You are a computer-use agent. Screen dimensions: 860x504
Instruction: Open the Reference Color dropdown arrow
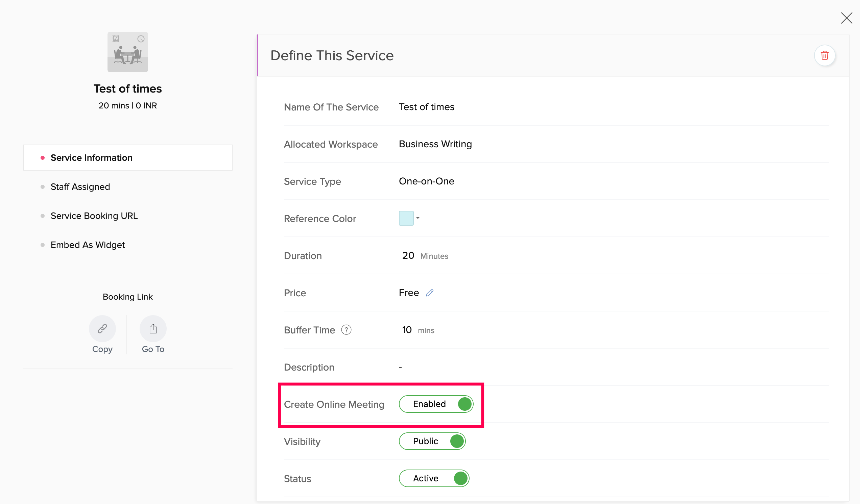pos(418,218)
